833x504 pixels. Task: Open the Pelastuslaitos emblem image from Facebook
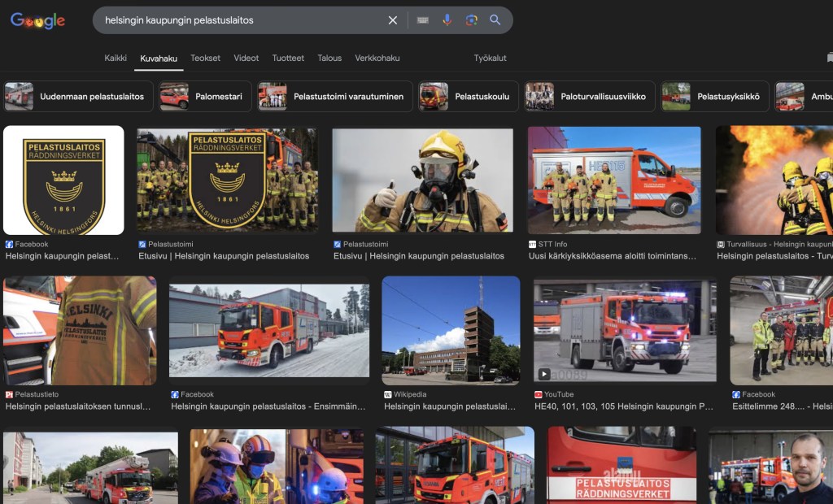[63, 180]
